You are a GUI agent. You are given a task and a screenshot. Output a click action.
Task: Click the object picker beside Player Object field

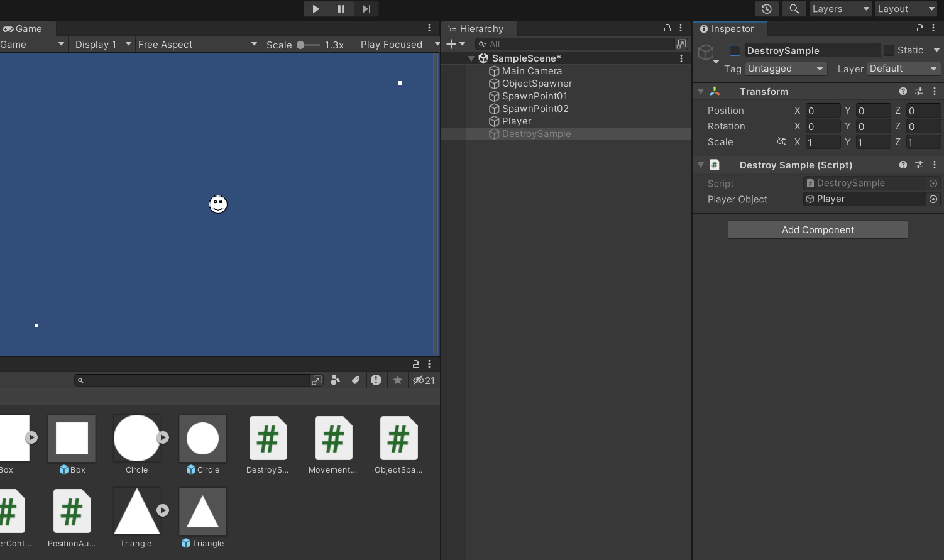pyautogui.click(x=933, y=199)
